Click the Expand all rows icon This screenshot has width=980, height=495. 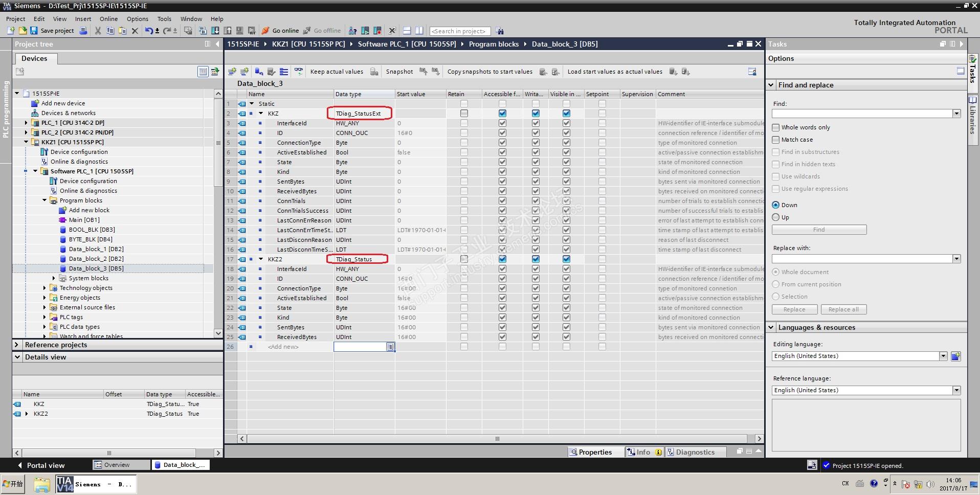(284, 72)
